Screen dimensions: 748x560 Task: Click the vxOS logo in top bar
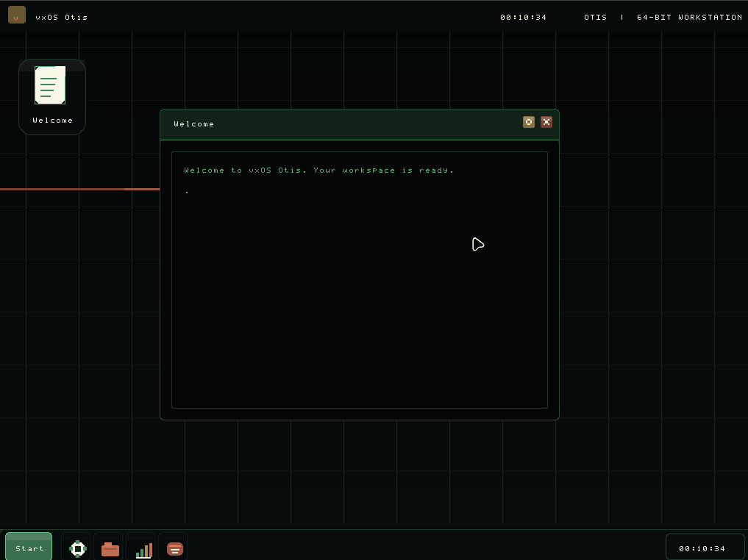[x=17, y=15]
